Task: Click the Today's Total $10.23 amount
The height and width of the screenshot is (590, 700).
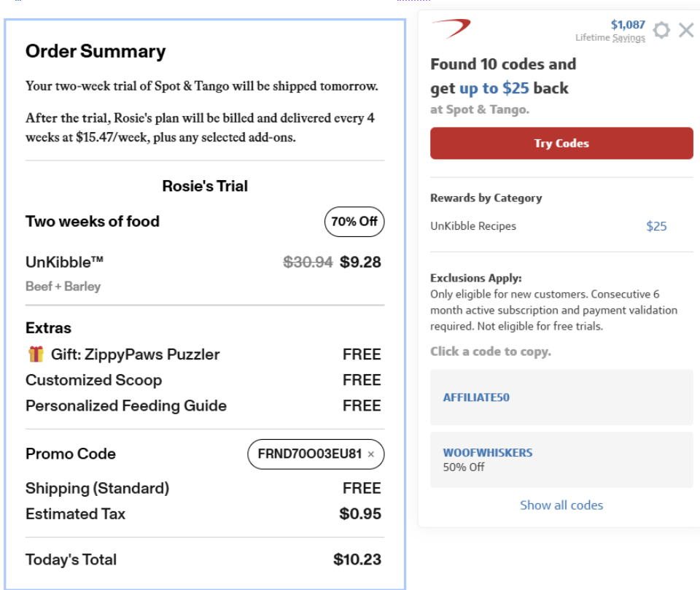Action: click(357, 559)
